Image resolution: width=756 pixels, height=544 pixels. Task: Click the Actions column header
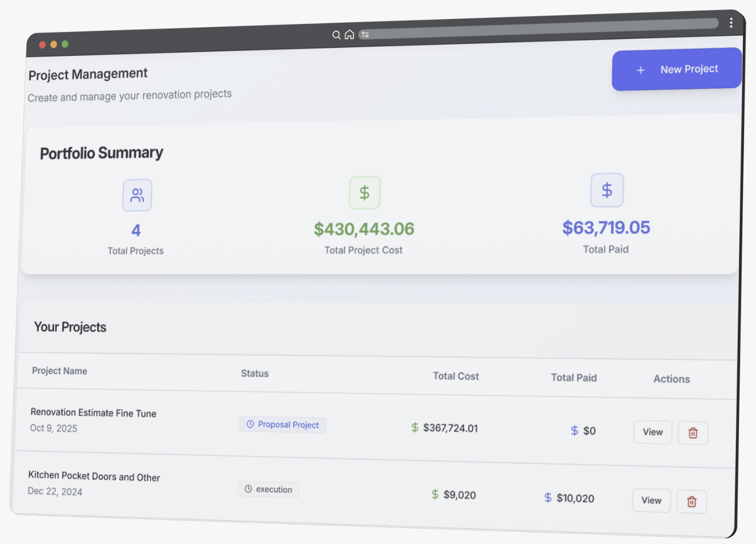tap(671, 379)
